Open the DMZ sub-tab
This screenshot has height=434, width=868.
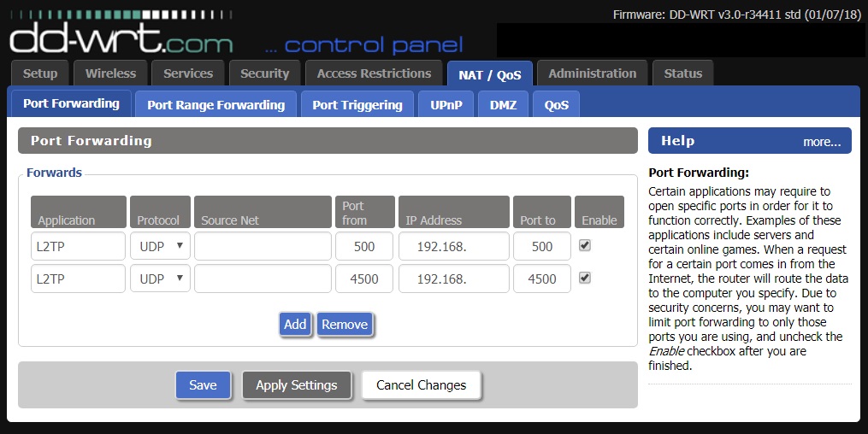coord(503,104)
